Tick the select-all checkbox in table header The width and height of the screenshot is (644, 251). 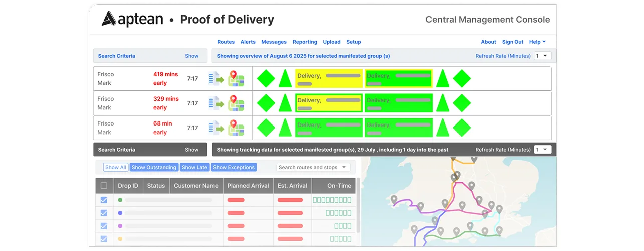pos(104,186)
